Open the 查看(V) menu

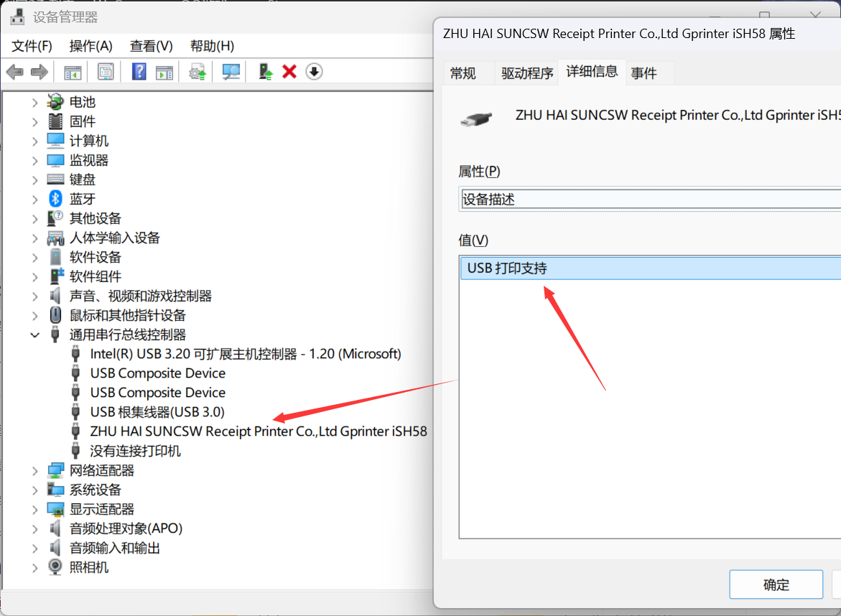(x=152, y=46)
